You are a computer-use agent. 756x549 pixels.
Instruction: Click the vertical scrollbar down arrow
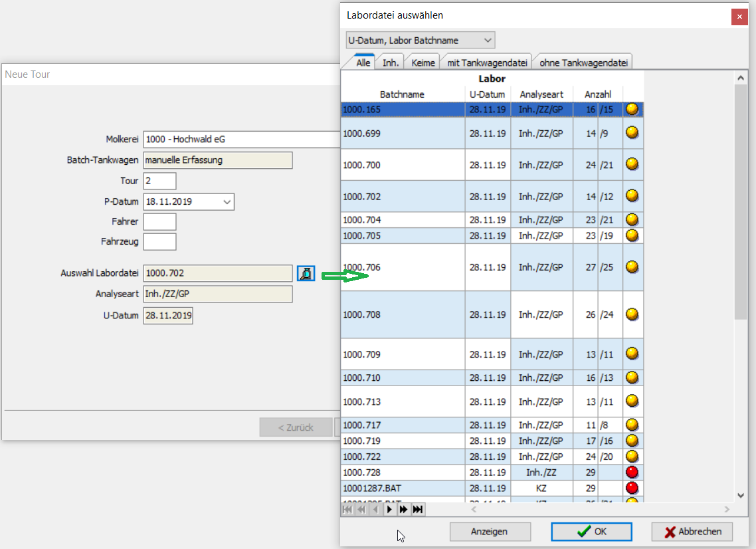coord(741,495)
